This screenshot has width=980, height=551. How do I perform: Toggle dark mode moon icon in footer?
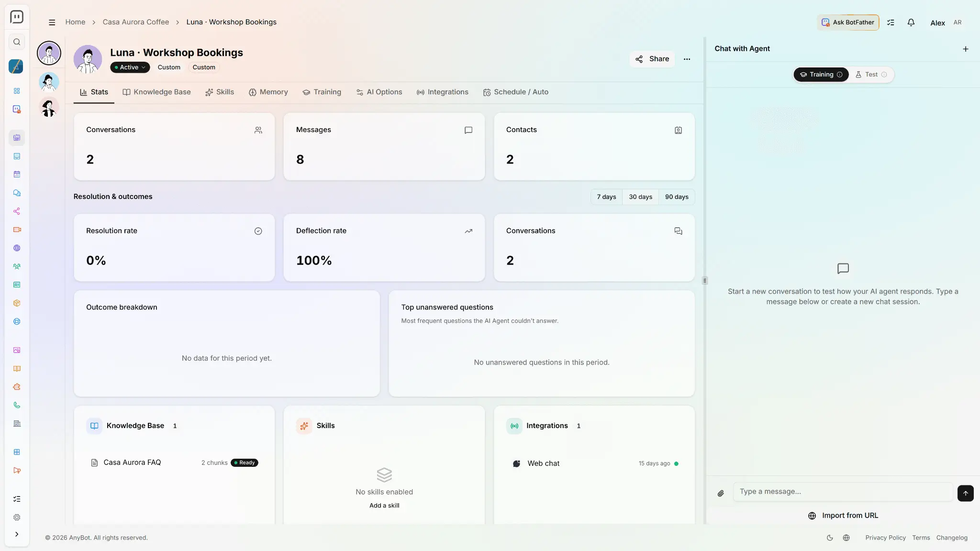(830, 538)
